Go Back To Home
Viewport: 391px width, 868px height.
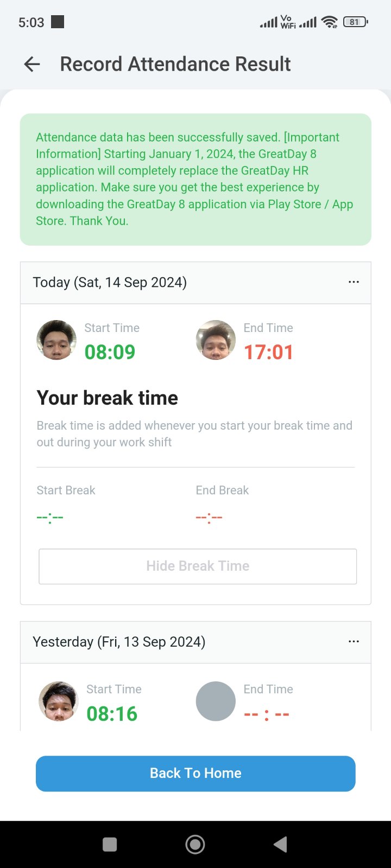click(195, 773)
